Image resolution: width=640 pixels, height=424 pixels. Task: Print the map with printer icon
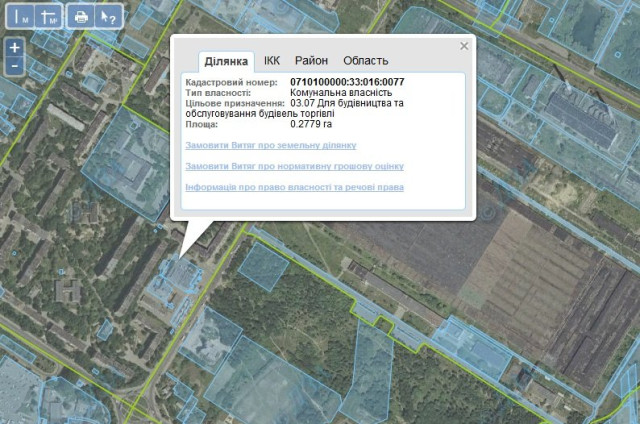coord(81,16)
